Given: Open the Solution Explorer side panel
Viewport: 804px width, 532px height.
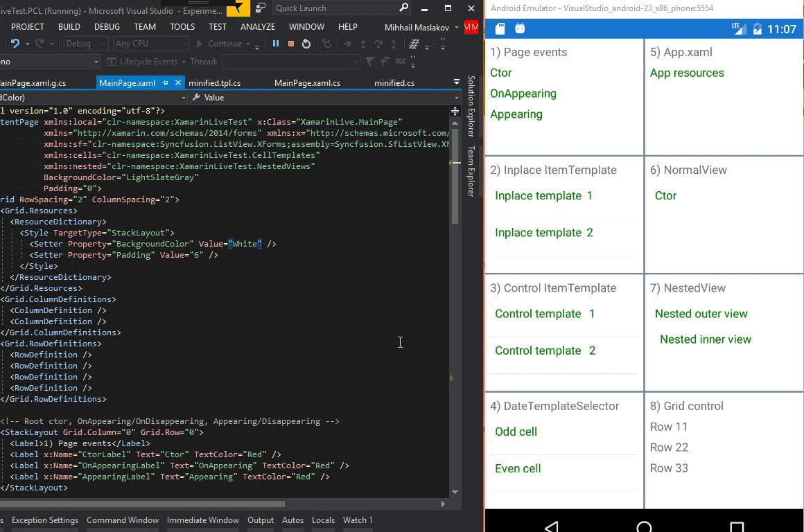Looking at the screenshot, I should coord(471,106).
